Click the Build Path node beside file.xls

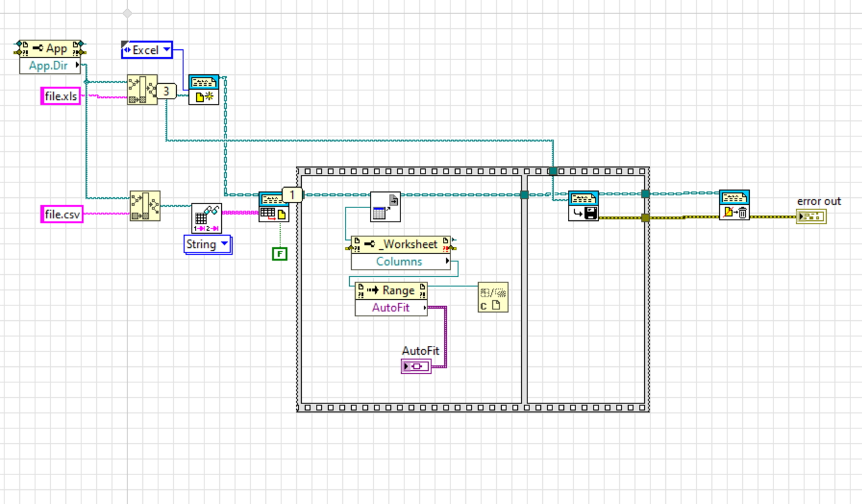pos(142,90)
